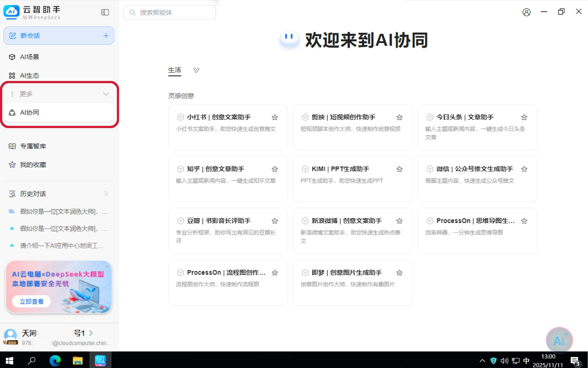Start a 新会话
This screenshot has height=368, width=588.
click(59, 36)
